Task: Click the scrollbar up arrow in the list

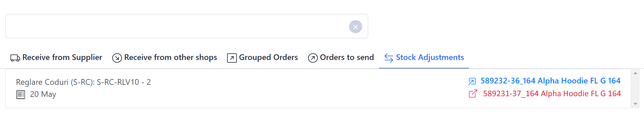Action: click(635, 73)
